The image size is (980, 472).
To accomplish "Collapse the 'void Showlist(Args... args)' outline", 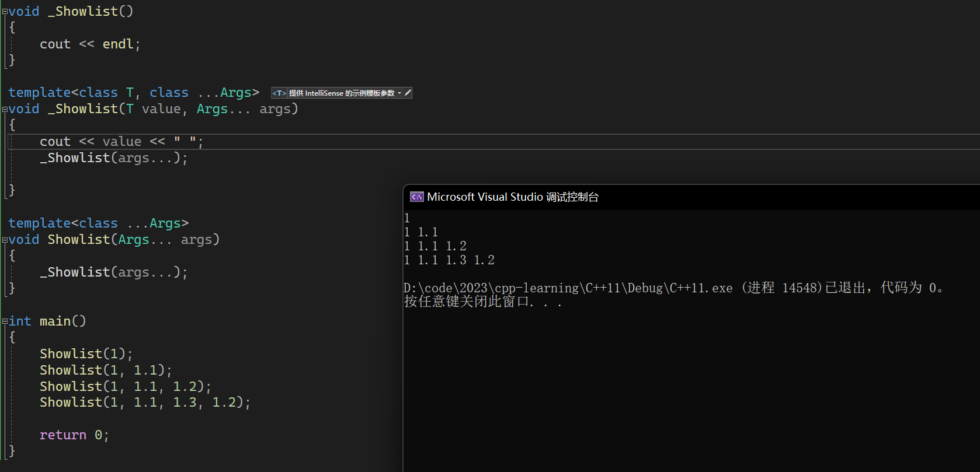I will click(x=5, y=240).
